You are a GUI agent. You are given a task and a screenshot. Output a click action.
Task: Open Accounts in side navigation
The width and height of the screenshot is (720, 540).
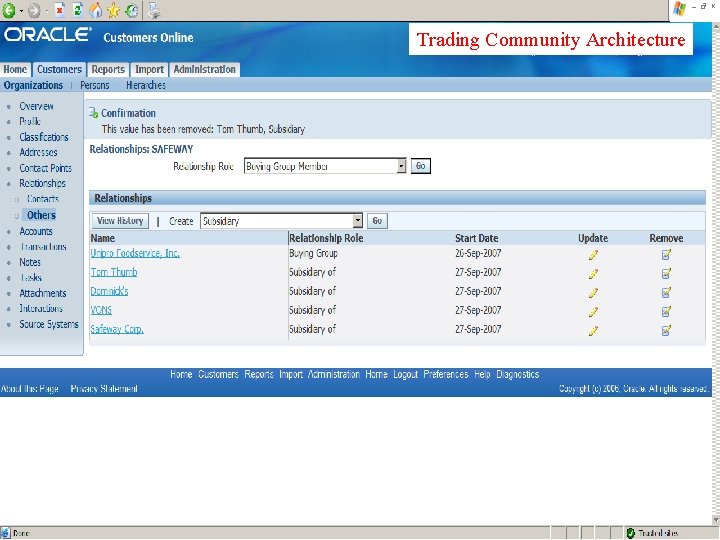coord(36,231)
